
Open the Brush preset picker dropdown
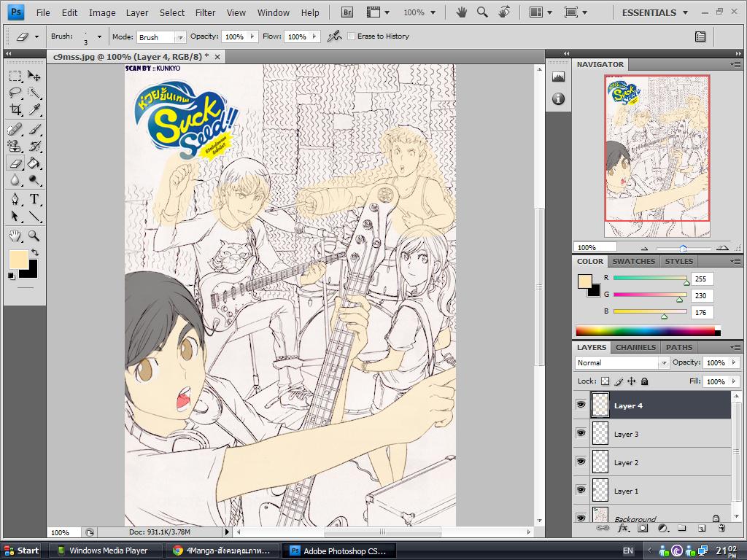99,36
